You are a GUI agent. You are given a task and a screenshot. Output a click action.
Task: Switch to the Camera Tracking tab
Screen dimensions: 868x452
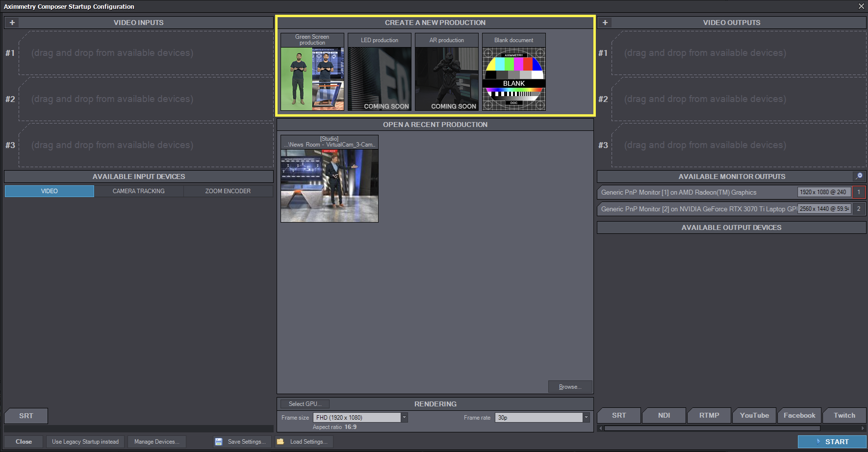tap(139, 191)
